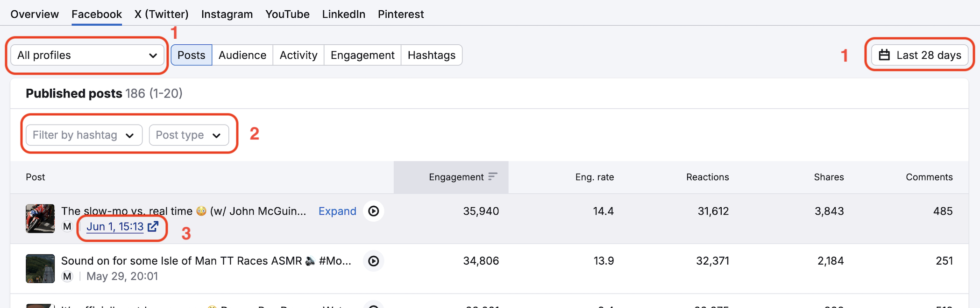Open the All profiles dropdown

coord(87,55)
